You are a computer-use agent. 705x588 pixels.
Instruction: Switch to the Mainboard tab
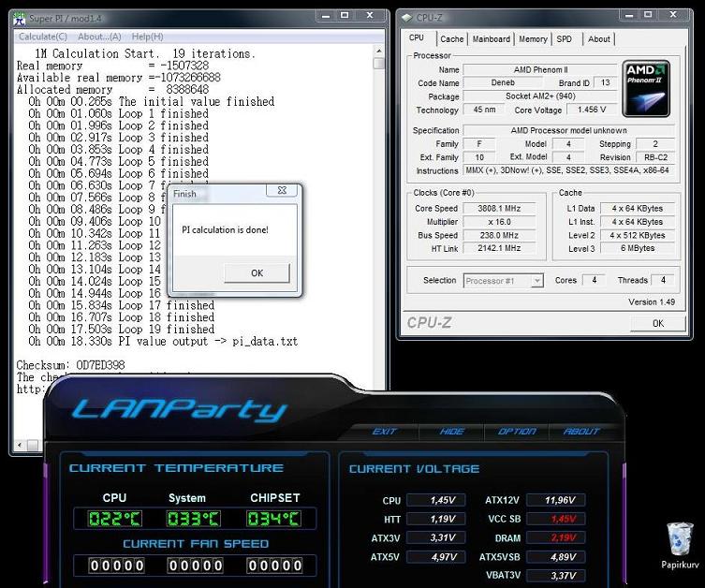tap(491, 39)
